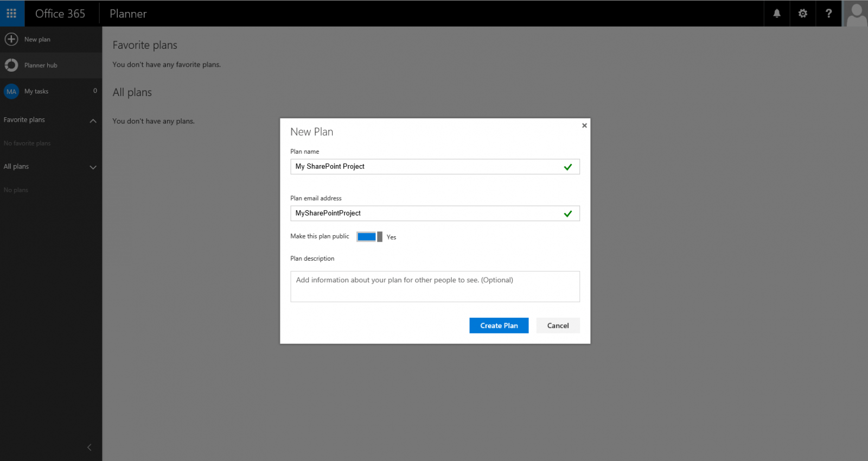
Task: Click the New plan plus icon
Action: click(11, 39)
